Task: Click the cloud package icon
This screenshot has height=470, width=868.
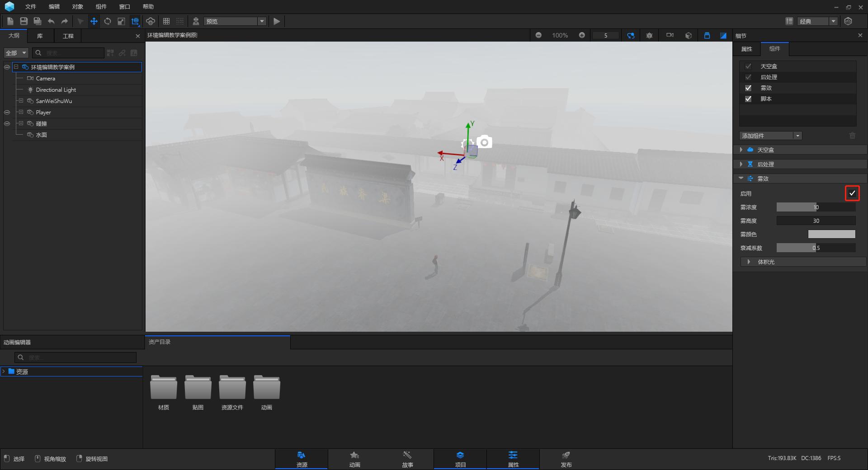Action: coord(151,21)
